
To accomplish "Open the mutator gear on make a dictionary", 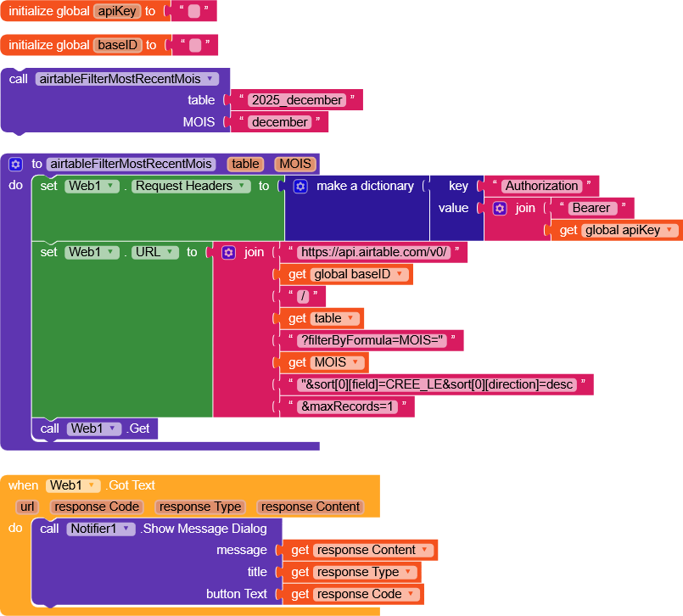I will (x=300, y=187).
